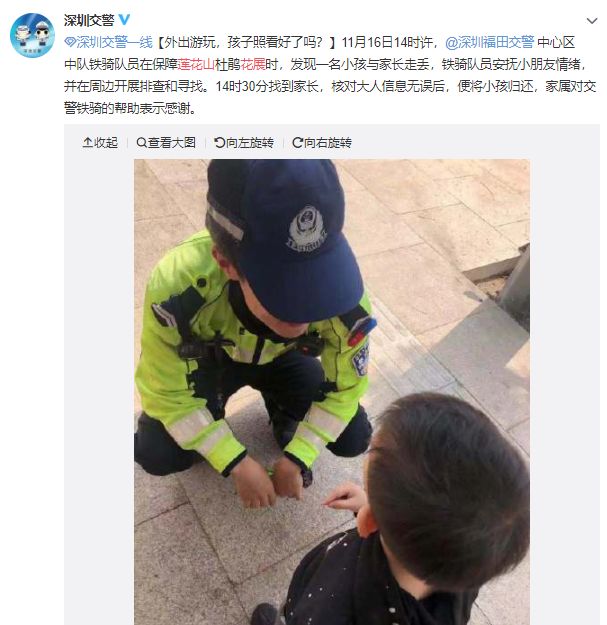Expand the post options chevron menu
607x625 pixels.
coord(592,21)
